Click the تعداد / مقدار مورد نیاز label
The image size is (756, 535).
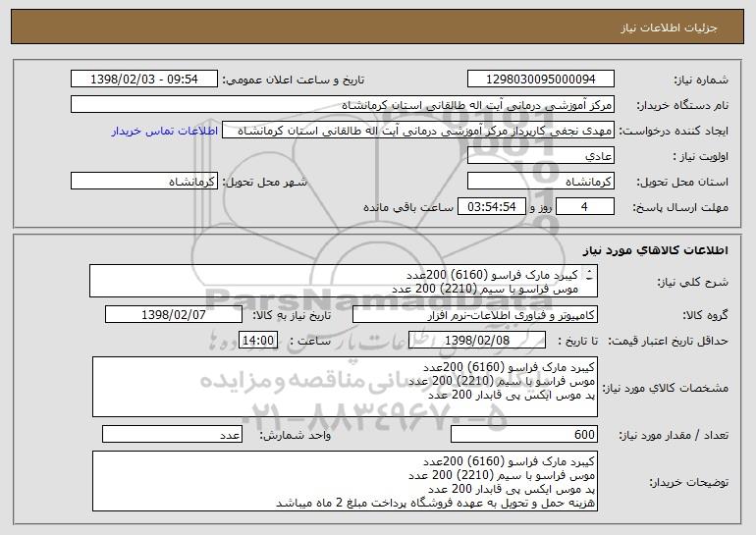(674, 435)
